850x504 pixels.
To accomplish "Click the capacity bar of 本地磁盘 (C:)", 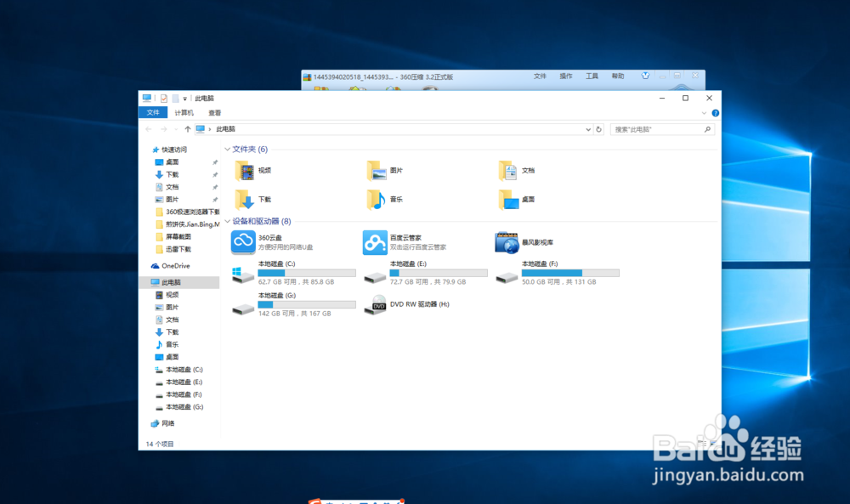I will point(306,272).
